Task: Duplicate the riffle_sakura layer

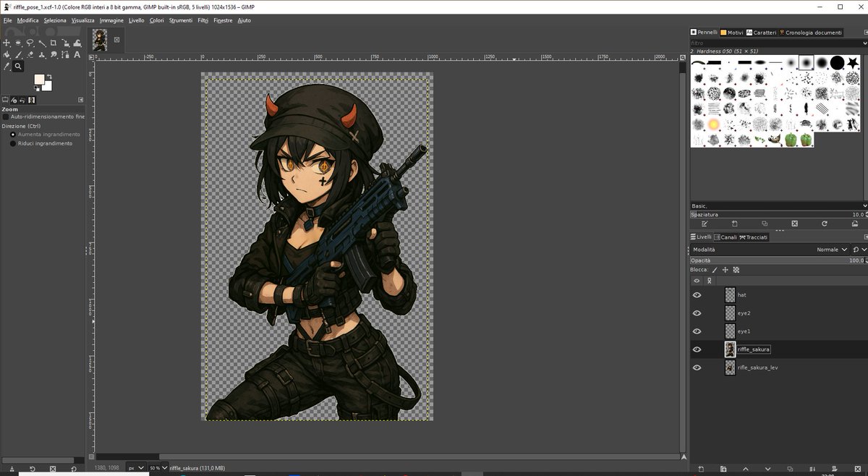Action: click(x=790, y=468)
